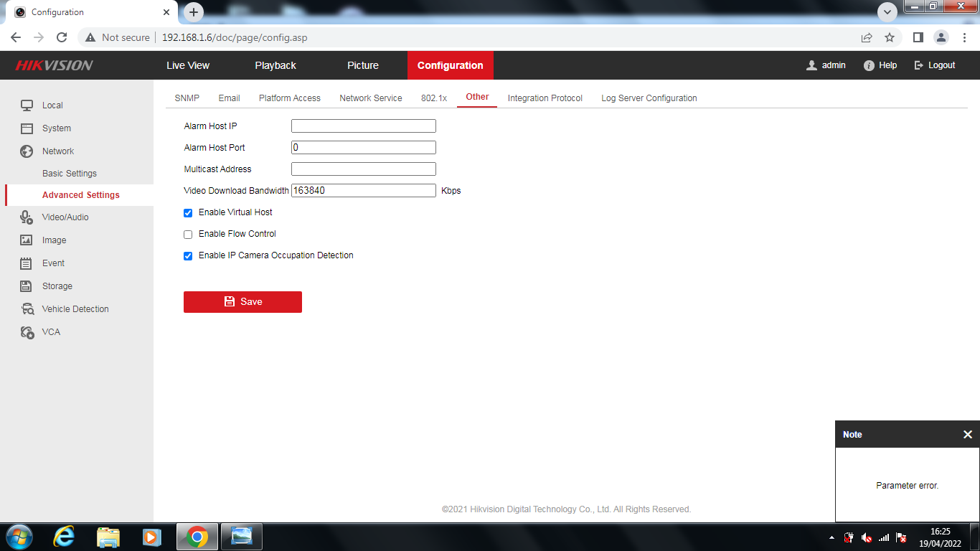Image resolution: width=980 pixels, height=551 pixels.
Task: Select the Vehicle Detection icon
Action: pos(27,309)
